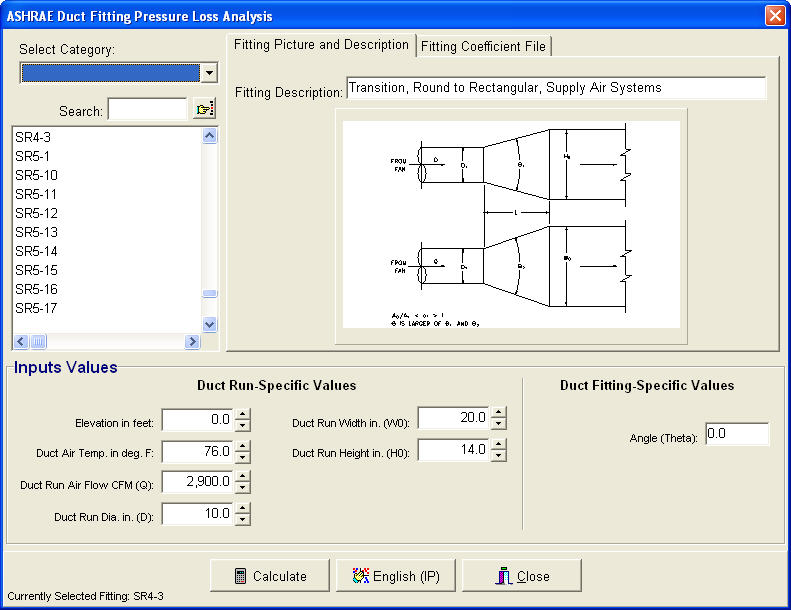Toggle units with English (IP) button

tap(396, 576)
